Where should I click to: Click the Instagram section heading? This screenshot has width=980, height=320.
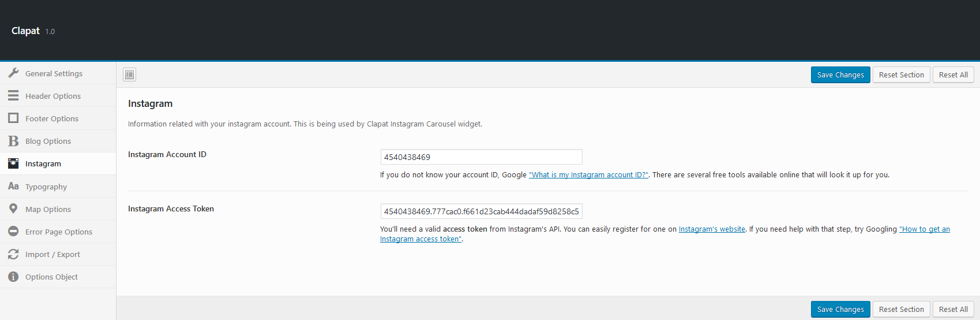pos(150,103)
